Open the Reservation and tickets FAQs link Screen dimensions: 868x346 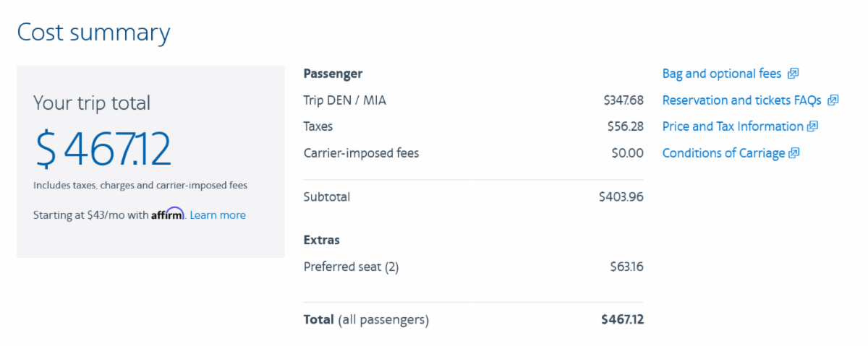(x=741, y=100)
